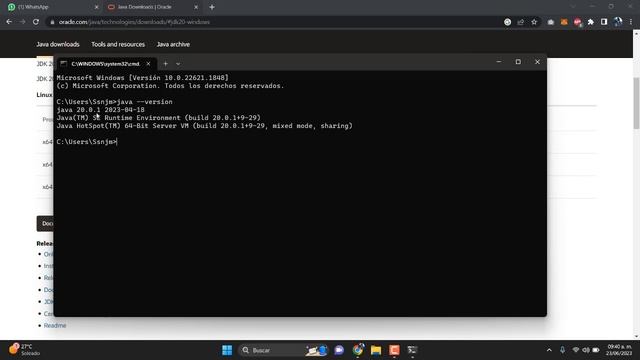Screen dimensions: 640x360
Task: Open the Wi-Fi network tray icon
Action: point(576,350)
